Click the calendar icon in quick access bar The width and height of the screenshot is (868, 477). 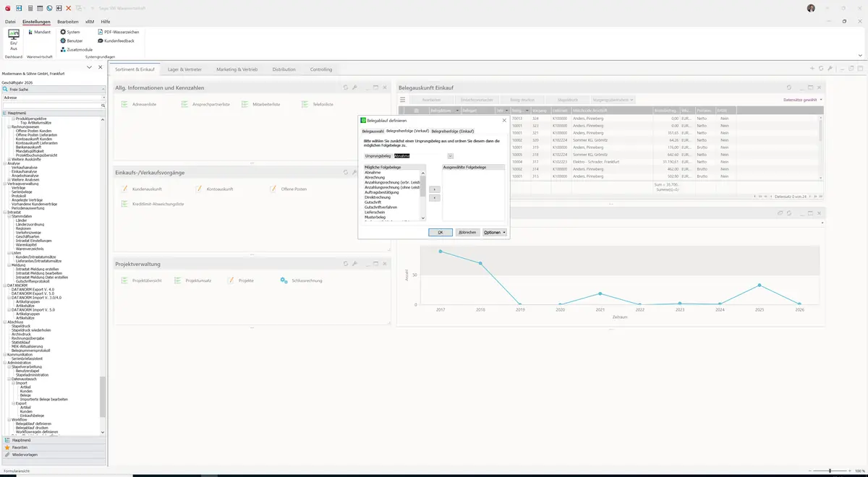(39, 8)
